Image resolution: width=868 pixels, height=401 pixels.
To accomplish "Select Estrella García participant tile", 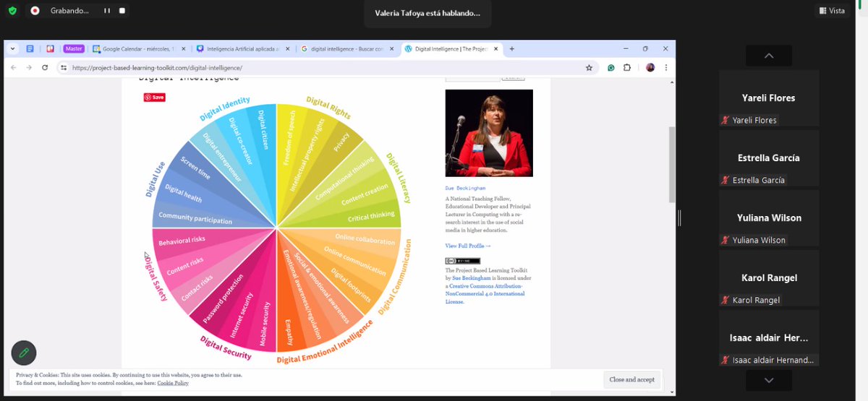I will (x=768, y=158).
